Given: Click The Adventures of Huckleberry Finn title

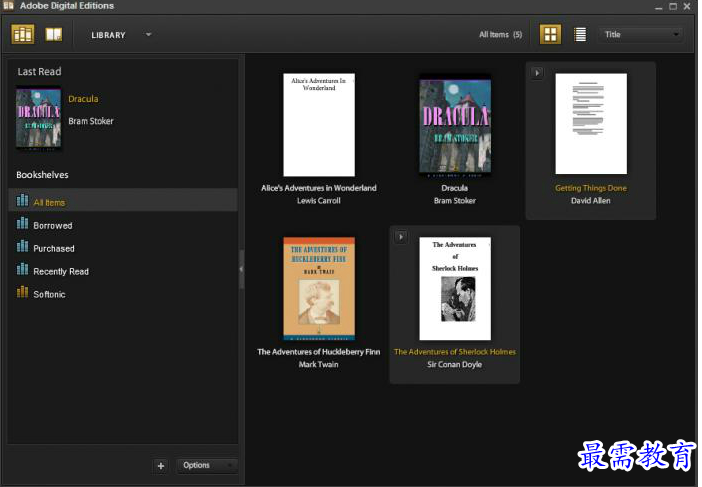Looking at the screenshot, I should 319,352.
